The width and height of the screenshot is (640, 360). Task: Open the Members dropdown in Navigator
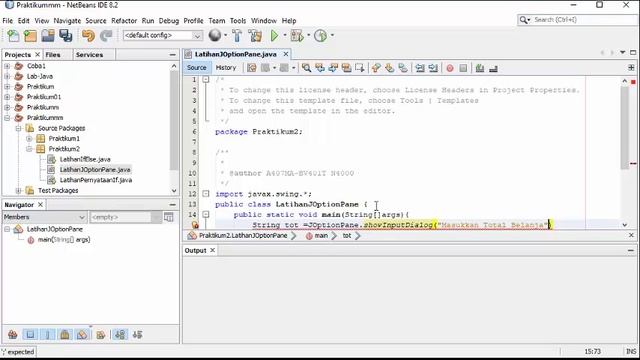point(44,217)
